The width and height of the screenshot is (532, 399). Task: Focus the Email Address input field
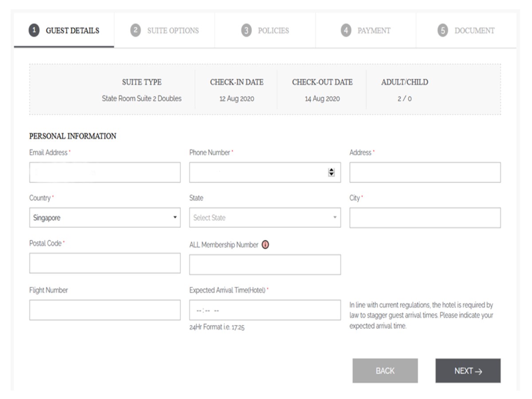tap(105, 172)
